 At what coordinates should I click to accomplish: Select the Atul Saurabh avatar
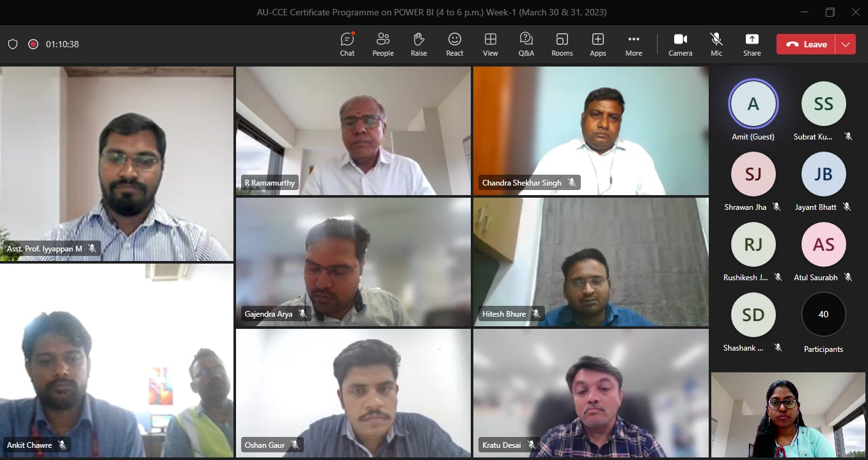[824, 244]
